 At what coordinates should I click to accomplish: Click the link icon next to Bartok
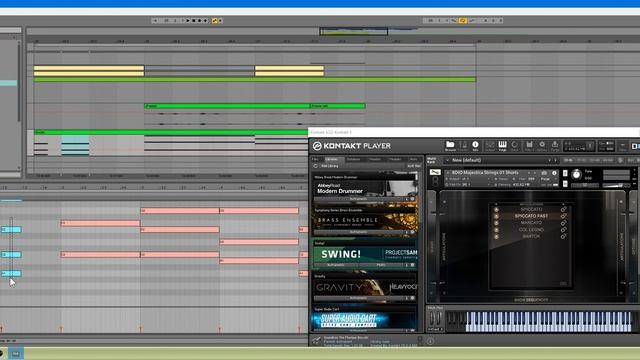[563, 236]
